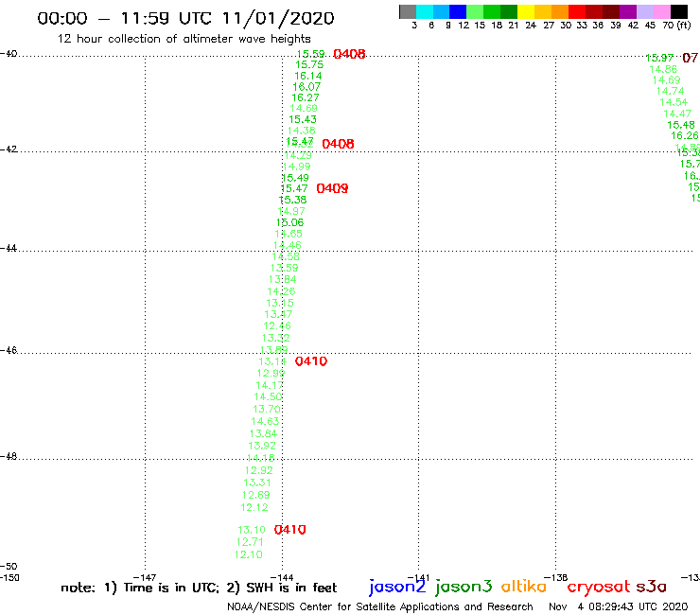
Task: Click the NOAA/NESDIS Center credit line
Action: coord(380,607)
